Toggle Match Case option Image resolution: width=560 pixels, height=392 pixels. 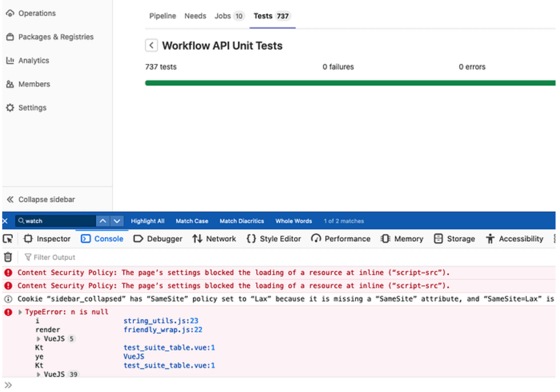pyautogui.click(x=192, y=221)
